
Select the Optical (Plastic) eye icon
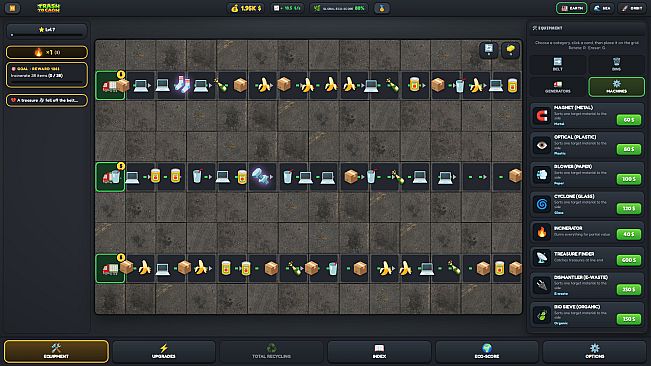click(x=542, y=145)
